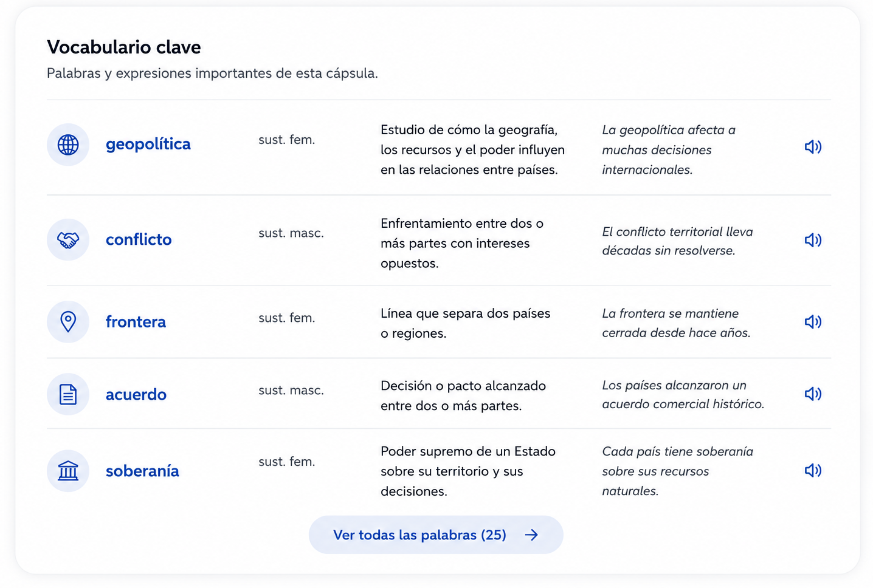Play audio for conflicto
Image resolution: width=873 pixels, height=588 pixels.
(813, 240)
